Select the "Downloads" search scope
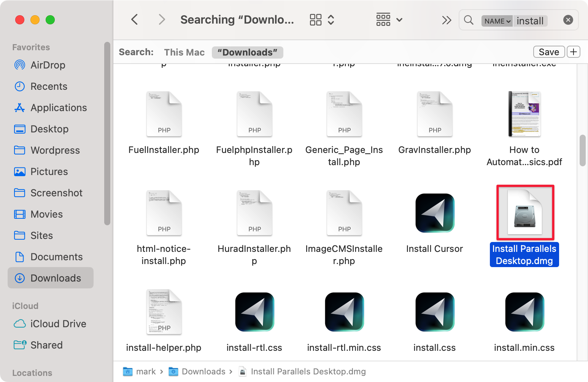The height and width of the screenshot is (382, 588). 247,52
